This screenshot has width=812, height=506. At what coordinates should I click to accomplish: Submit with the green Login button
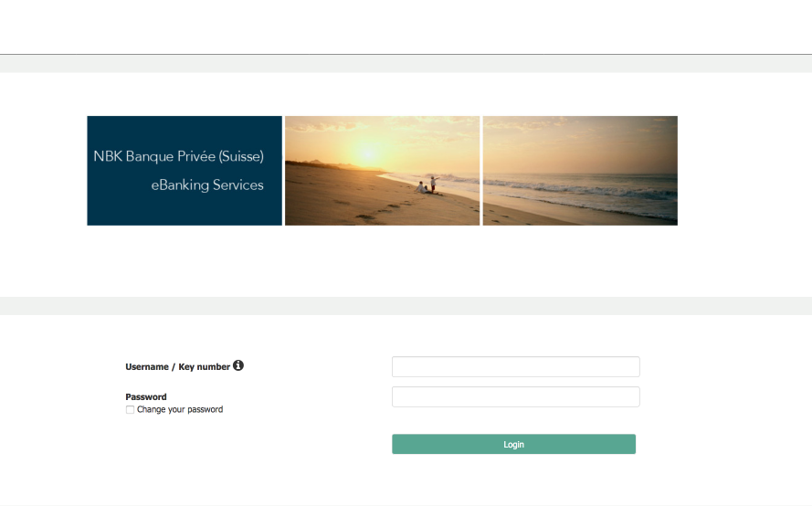513,444
